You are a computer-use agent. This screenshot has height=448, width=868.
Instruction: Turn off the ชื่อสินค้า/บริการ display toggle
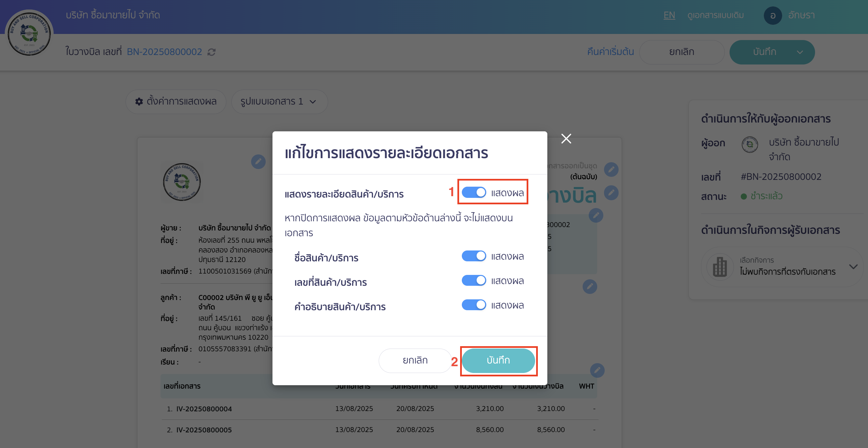(474, 256)
